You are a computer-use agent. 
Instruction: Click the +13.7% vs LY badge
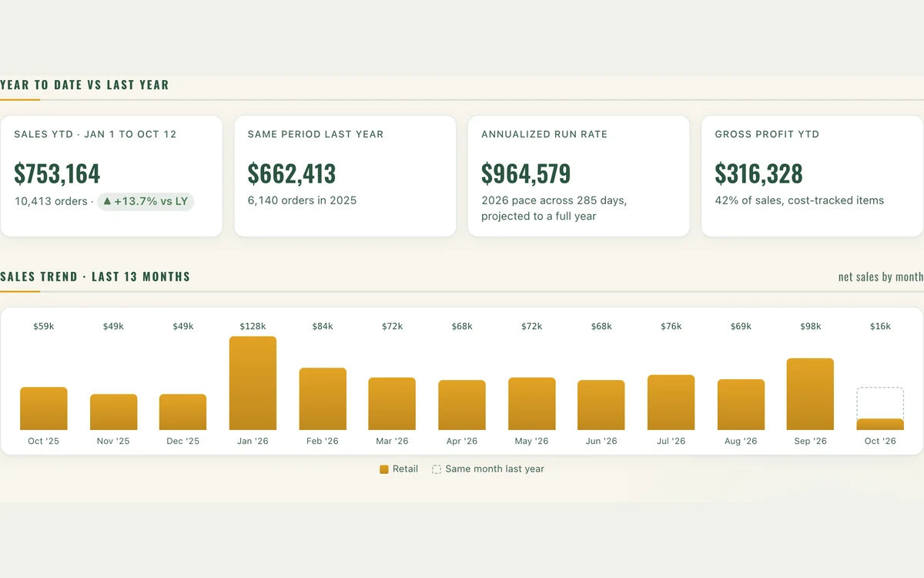[146, 201]
